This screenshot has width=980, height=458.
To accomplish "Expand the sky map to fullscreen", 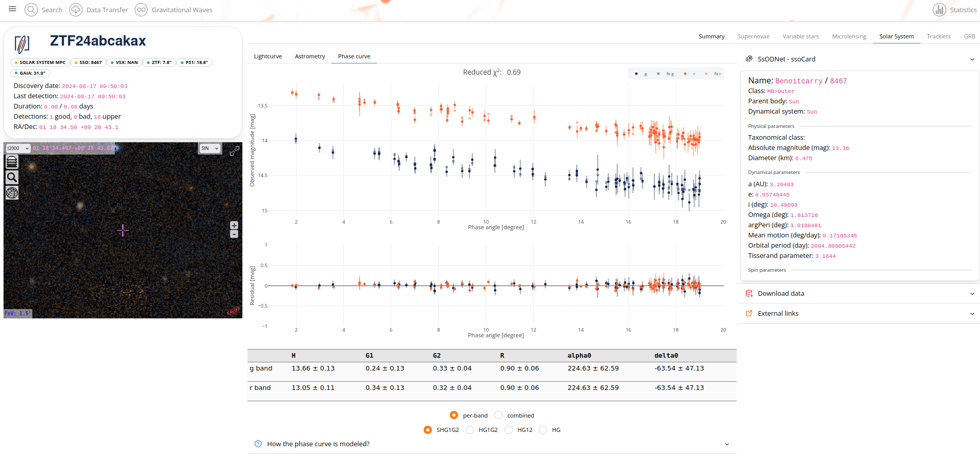I will 234,151.
